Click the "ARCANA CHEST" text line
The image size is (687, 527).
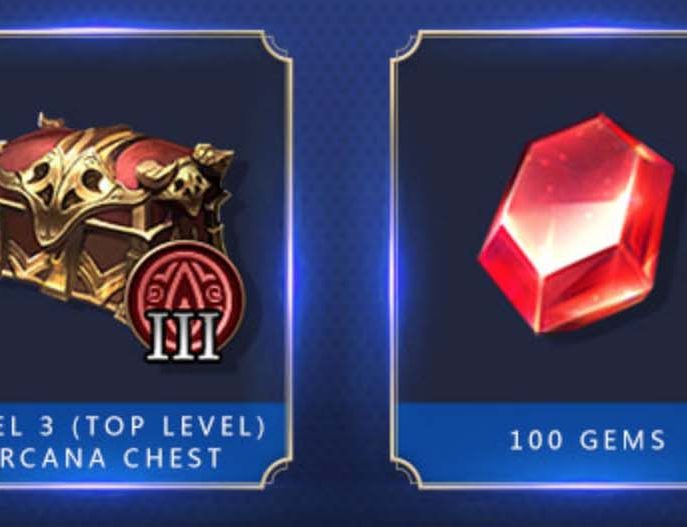(110, 458)
